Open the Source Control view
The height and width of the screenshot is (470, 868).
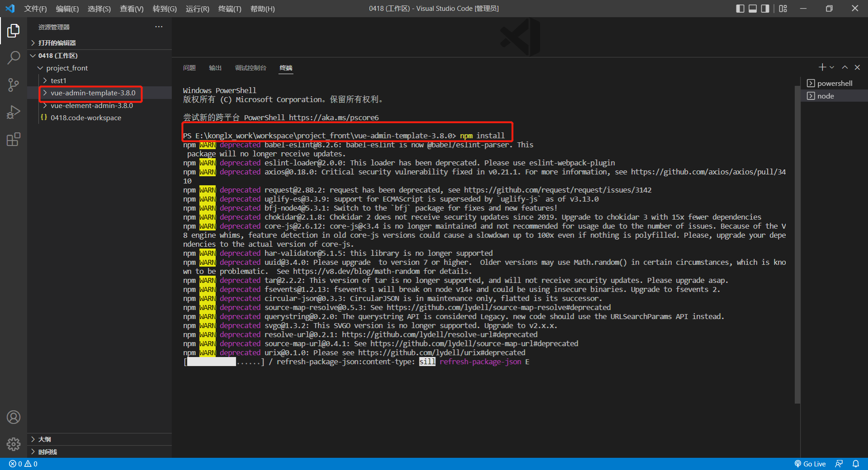coord(14,85)
